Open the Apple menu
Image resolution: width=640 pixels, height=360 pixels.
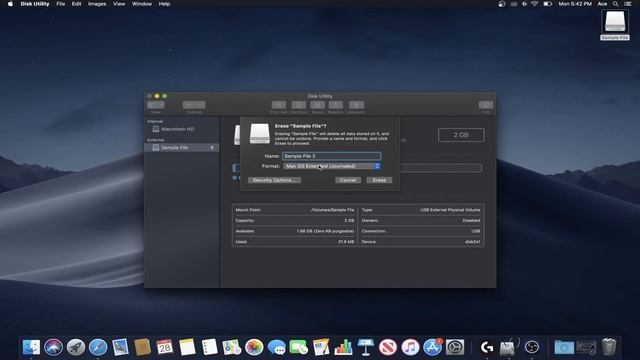10,4
